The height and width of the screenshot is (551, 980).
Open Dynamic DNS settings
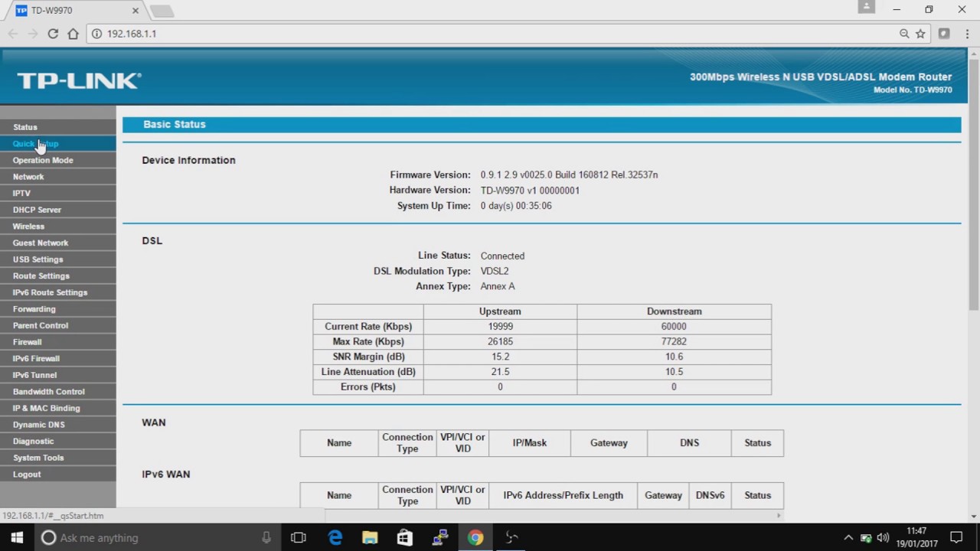click(x=58, y=424)
